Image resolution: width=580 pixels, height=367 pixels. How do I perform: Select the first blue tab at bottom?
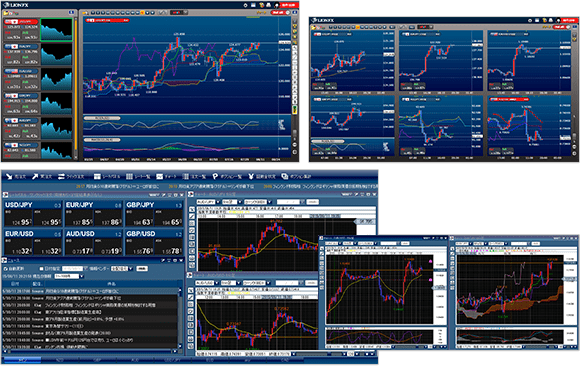pyautogui.click(x=22, y=360)
